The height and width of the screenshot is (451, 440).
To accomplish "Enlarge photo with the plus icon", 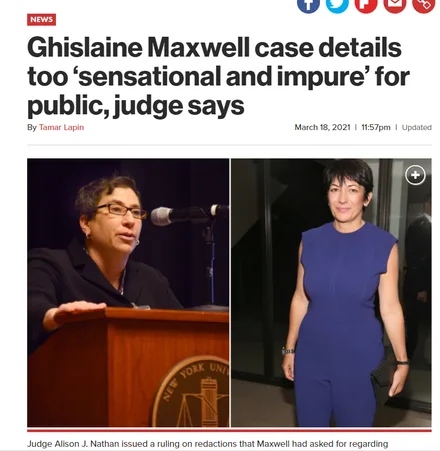I will (x=415, y=175).
